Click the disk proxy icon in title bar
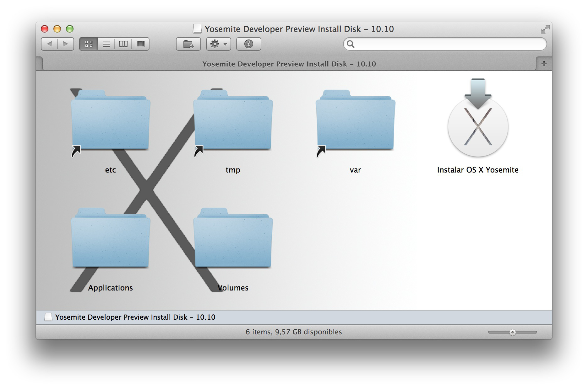The height and width of the screenshot is (389, 588). [x=197, y=29]
